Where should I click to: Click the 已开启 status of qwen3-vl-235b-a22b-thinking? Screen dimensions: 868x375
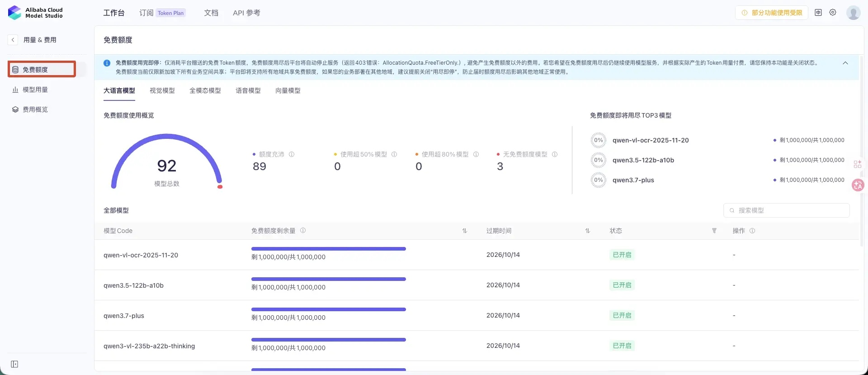(x=622, y=346)
